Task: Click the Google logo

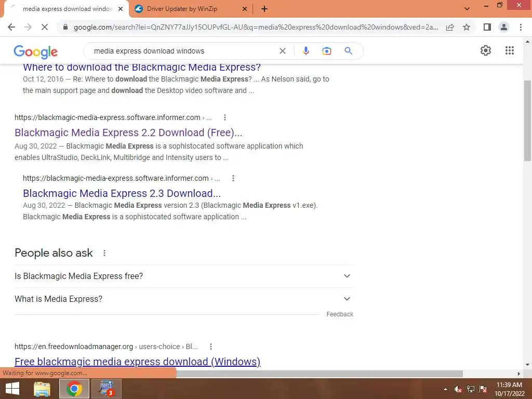Action: click(36, 51)
